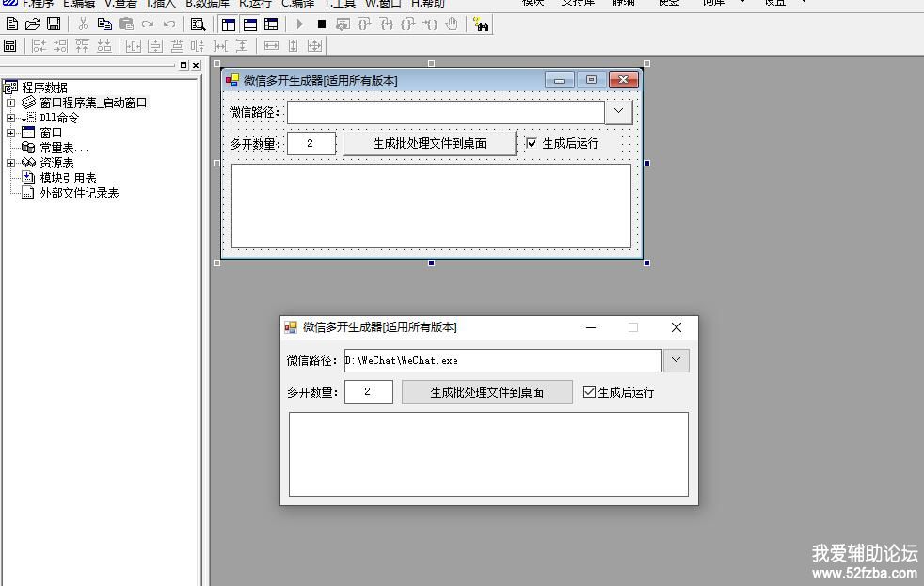Click the Copy toolbar icon
The width and height of the screenshot is (924, 586).
coord(104,24)
